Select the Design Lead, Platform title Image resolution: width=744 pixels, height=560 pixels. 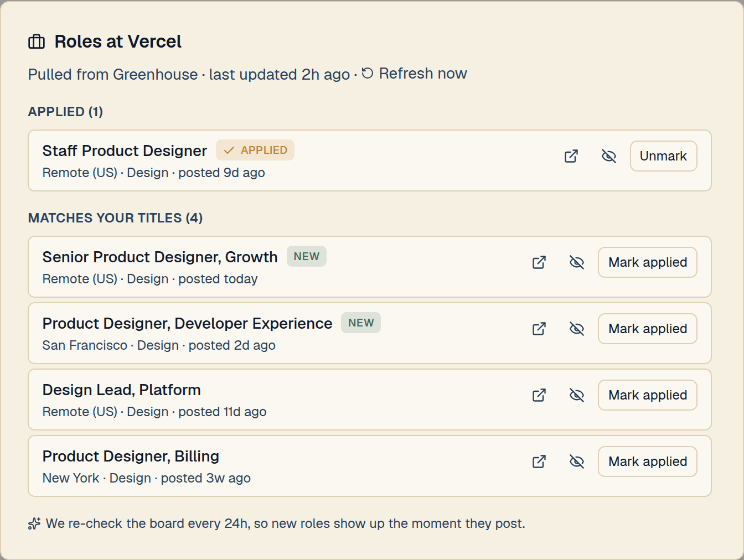point(121,390)
